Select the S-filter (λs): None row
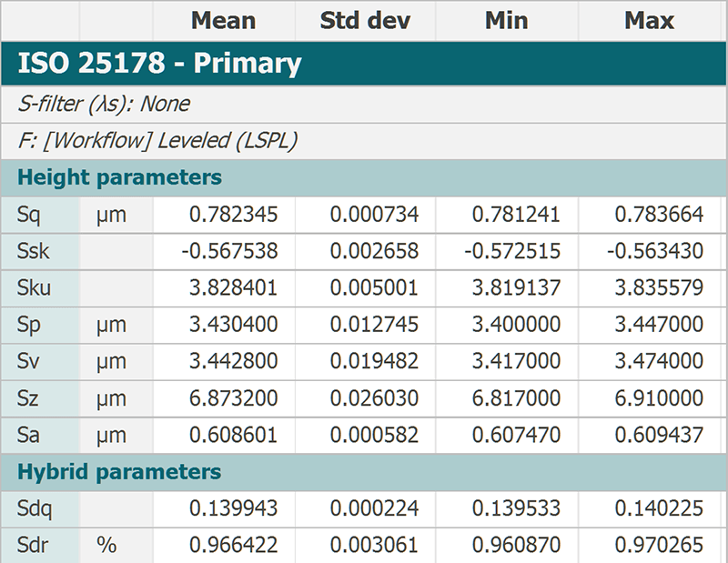728x563 pixels. click(364, 104)
